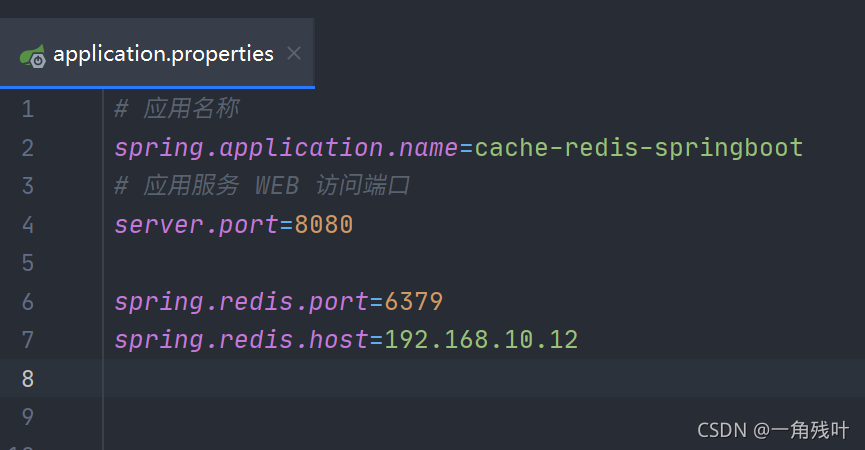Click line number 2 in the gutter
Viewport: 865px width, 450px height.
click(x=28, y=148)
